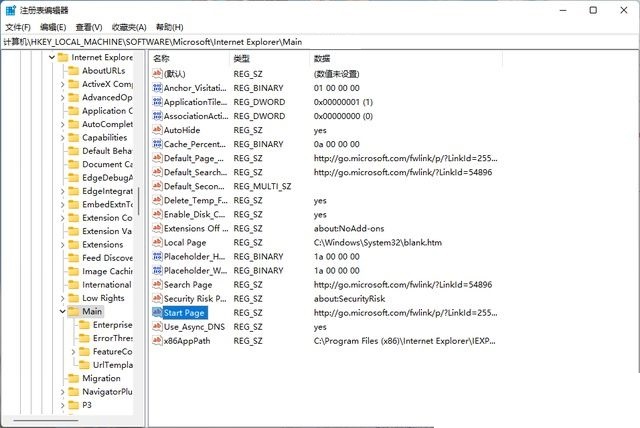The height and width of the screenshot is (428, 640).
Task: Select the ErrorThresholds subfolder icon
Action: pos(84,338)
